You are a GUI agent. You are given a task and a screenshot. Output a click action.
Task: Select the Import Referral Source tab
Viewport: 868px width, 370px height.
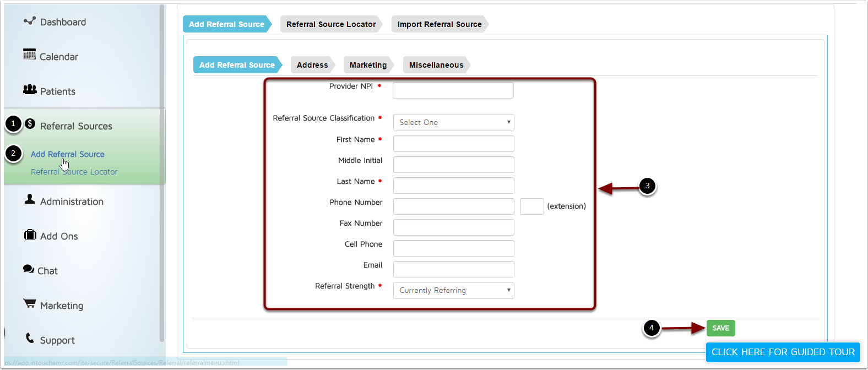click(439, 24)
